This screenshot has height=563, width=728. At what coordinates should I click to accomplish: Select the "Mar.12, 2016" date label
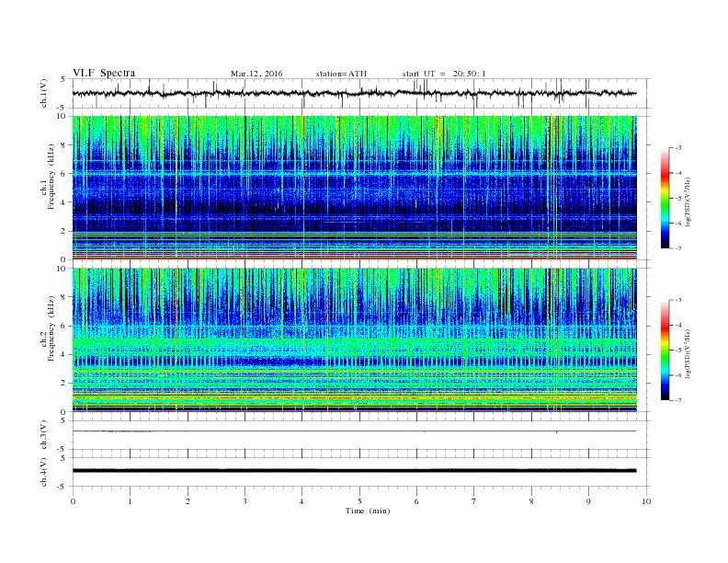tap(256, 74)
